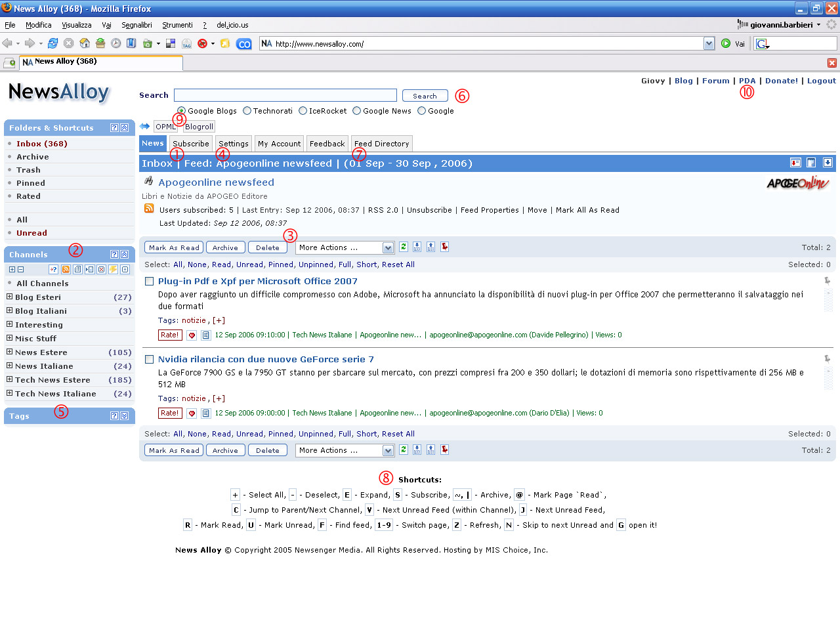This screenshot has height=634, width=840.
Task: Click the lightning bolt icon in Channels toolbar
Action: point(113,270)
